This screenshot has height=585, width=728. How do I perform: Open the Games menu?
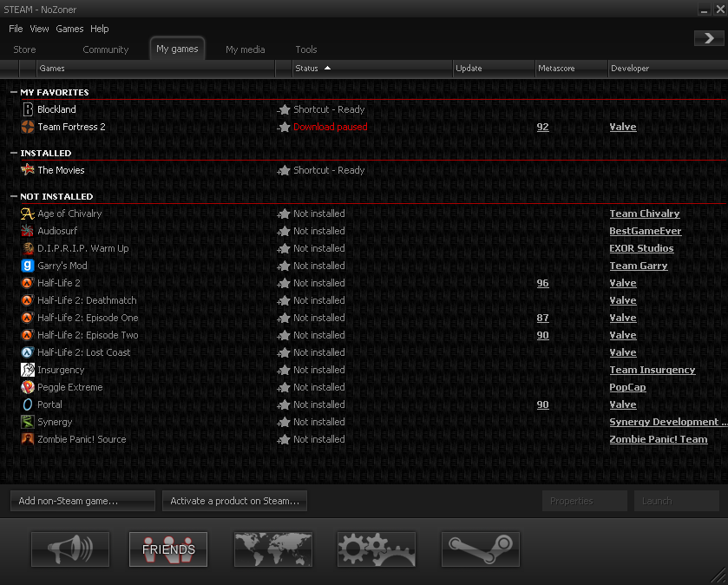[x=69, y=29]
